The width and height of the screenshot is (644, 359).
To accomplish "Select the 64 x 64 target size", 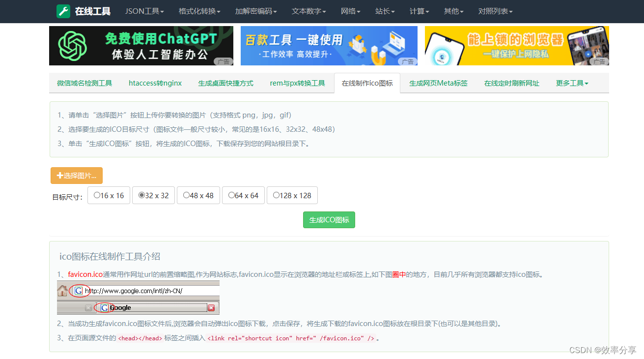I will click(231, 195).
